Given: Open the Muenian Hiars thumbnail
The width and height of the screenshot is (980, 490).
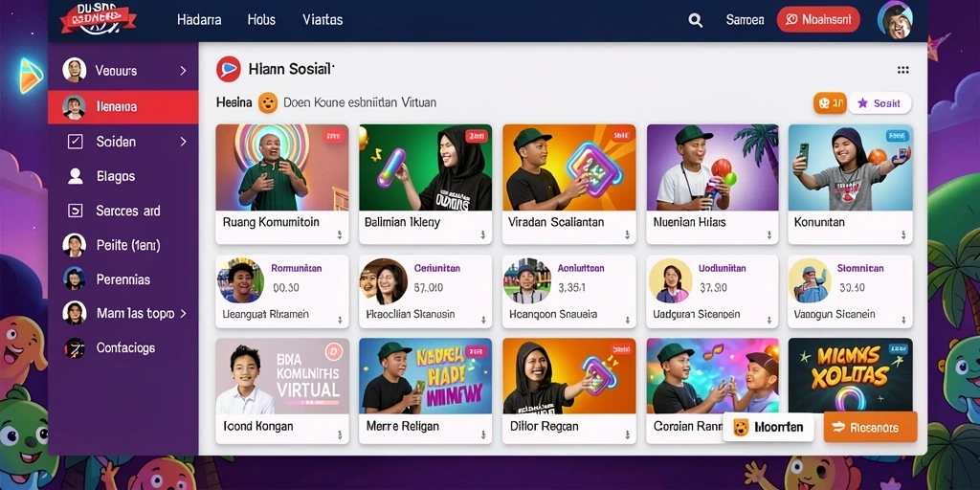Looking at the screenshot, I should (x=712, y=167).
